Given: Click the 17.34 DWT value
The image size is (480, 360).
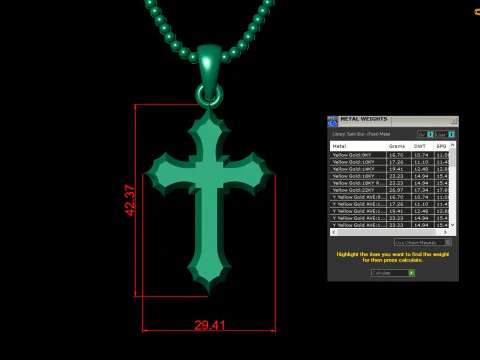Looking at the screenshot, I should click(x=421, y=190).
